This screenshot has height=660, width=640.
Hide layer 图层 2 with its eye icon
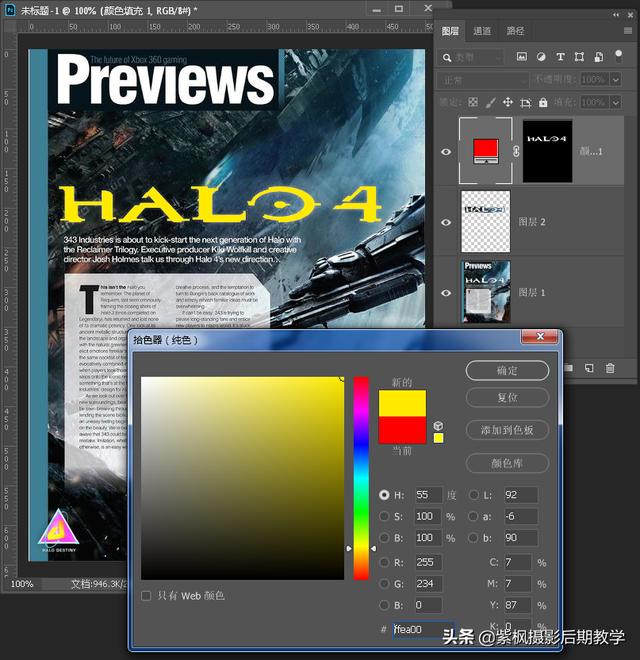click(446, 222)
